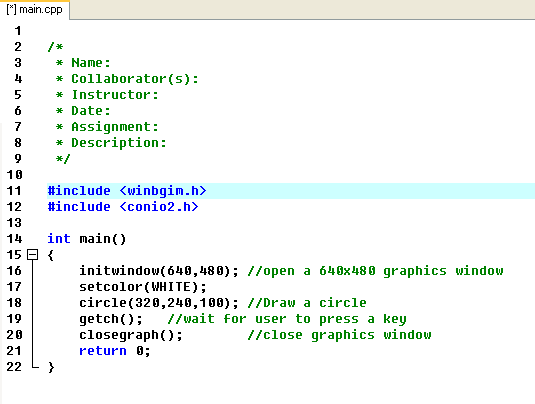Screen dimensions: 535x404
Task: Click the '//Draw a circle' comment
Action: (x=307, y=303)
